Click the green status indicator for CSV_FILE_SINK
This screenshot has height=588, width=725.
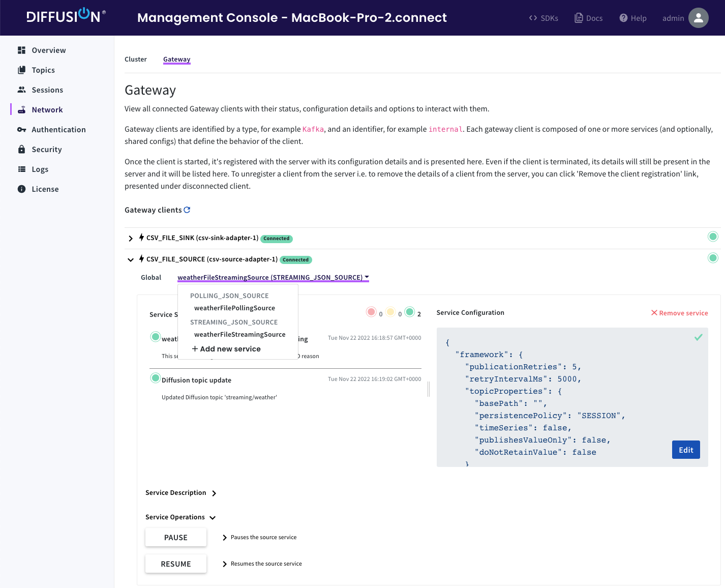tap(713, 237)
